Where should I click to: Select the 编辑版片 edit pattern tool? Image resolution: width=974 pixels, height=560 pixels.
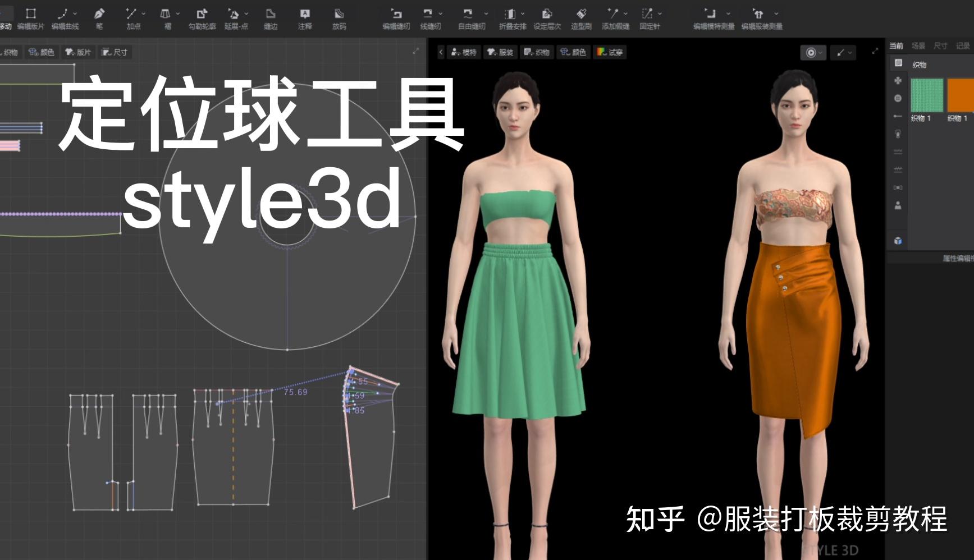[32, 12]
